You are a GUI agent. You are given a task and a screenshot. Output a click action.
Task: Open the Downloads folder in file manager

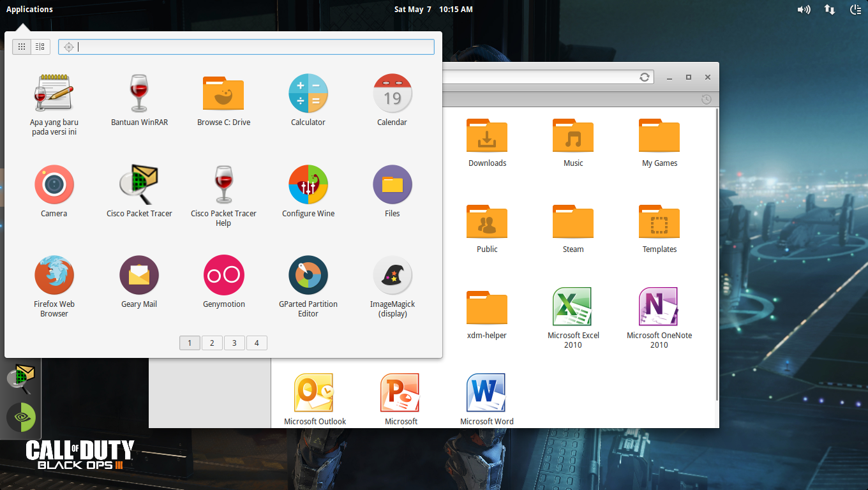487,143
